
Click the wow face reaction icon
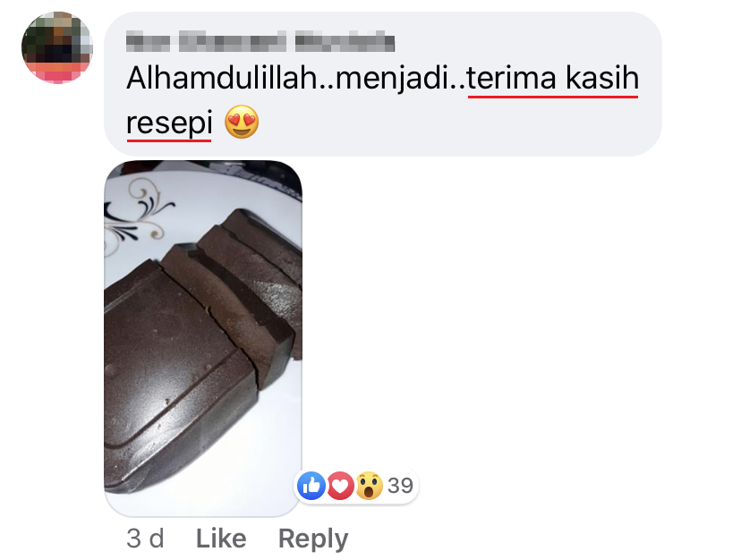(369, 486)
